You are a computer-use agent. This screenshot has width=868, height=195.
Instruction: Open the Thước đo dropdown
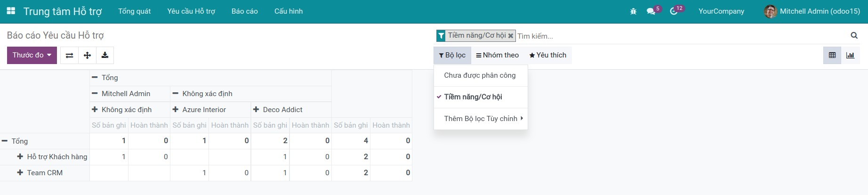click(32, 55)
